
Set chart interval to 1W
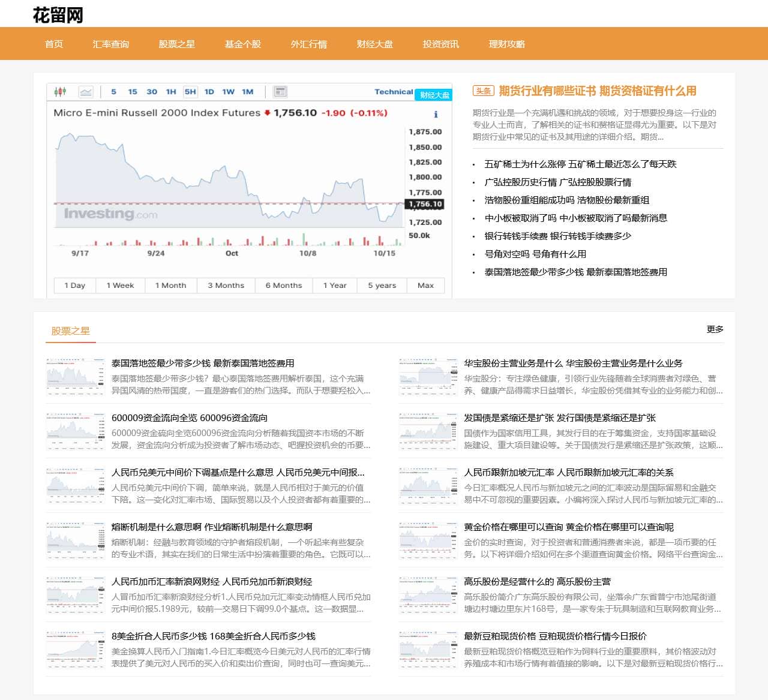[228, 92]
